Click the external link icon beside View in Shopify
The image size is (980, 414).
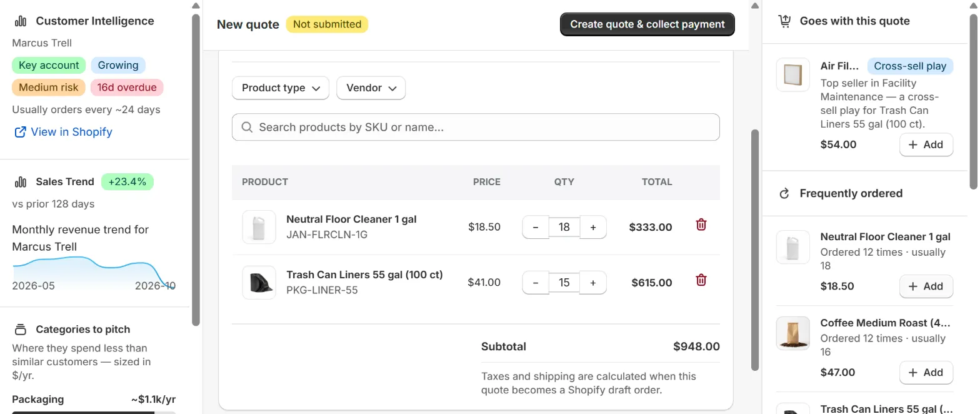tap(20, 132)
